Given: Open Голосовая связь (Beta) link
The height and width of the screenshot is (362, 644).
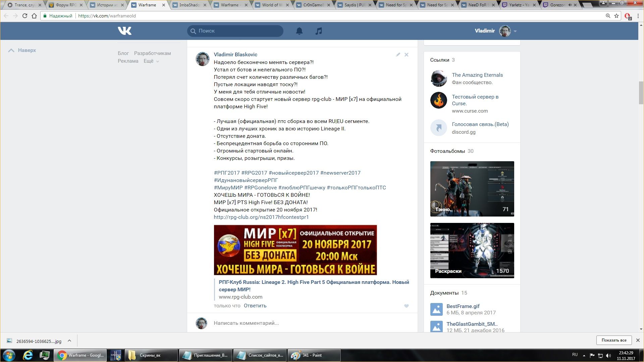Looking at the screenshot, I should tap(480, 124).
